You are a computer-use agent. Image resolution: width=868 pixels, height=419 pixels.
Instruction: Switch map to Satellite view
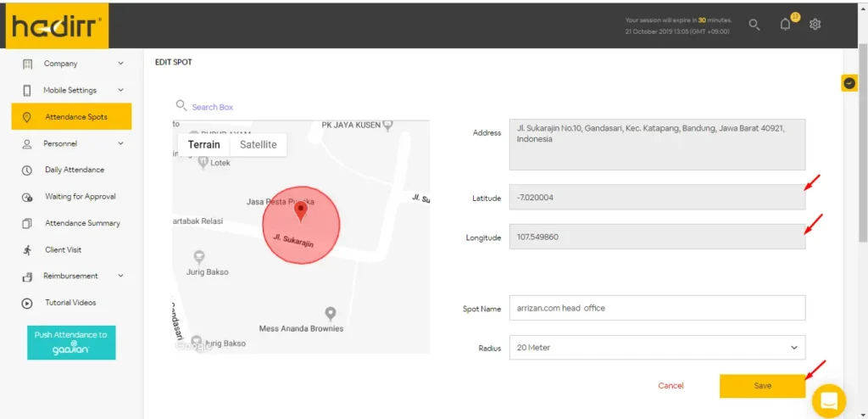(258, 145)
